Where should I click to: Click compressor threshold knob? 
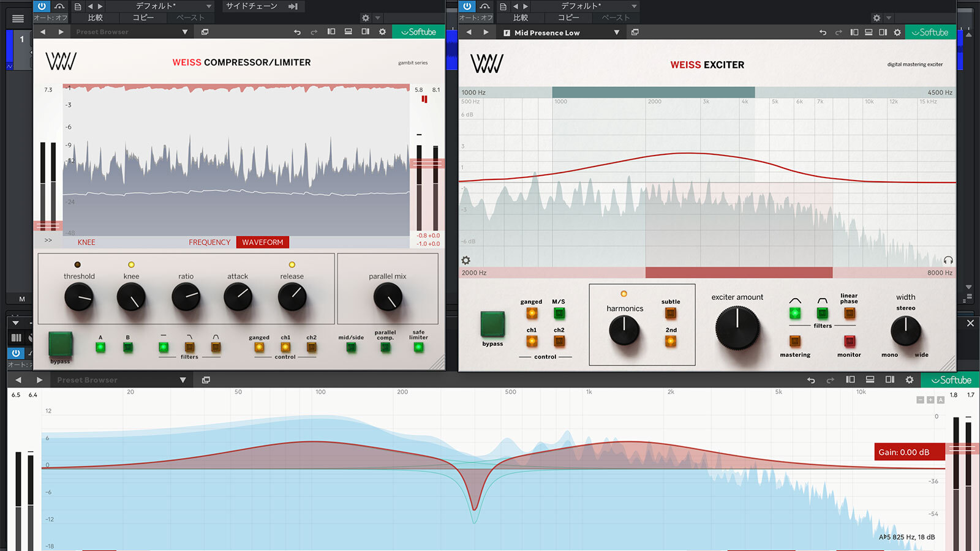point(79,298)
